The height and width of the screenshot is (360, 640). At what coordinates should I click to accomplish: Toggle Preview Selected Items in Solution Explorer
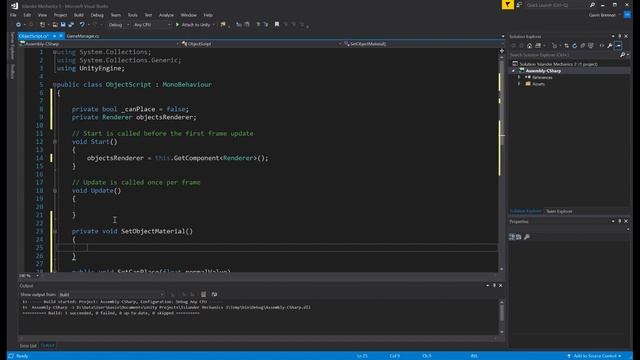(x=618, y=46)
